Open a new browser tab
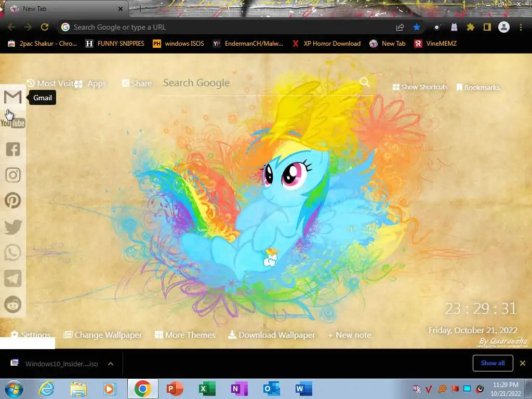Image resolution: width=532 pixels, height=399 pixels. (140, 9)
